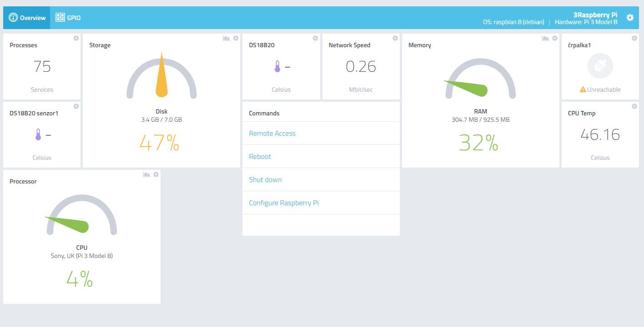644x327 pixels.
Task: Open the Configure Raspberry Pi command
Action: [x=284, y=203]
